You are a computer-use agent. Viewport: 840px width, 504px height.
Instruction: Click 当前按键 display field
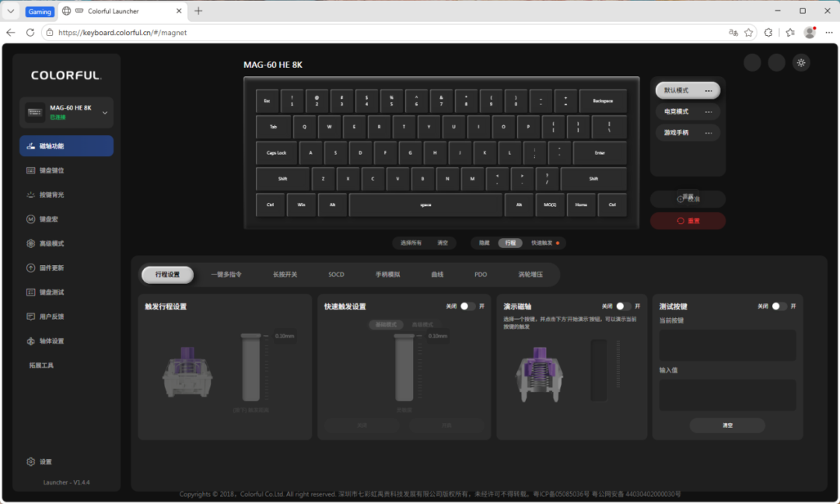click(727, 345)
